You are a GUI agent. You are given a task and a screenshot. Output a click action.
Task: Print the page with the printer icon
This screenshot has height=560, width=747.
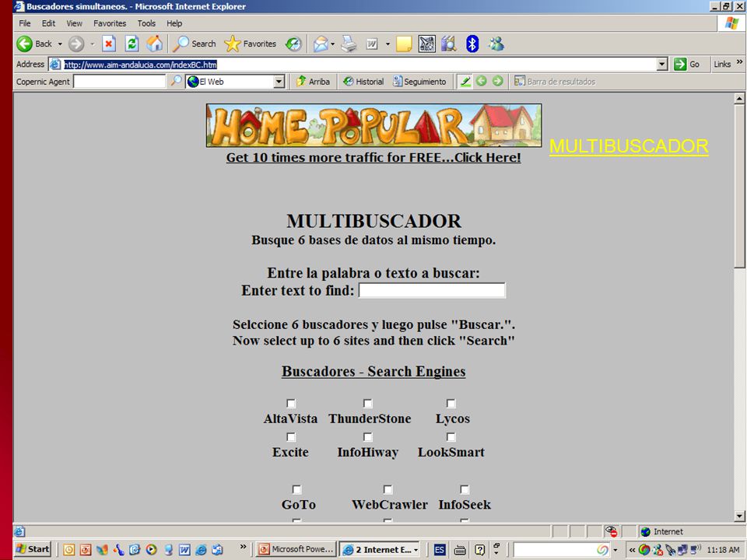(x=349, y=44)
